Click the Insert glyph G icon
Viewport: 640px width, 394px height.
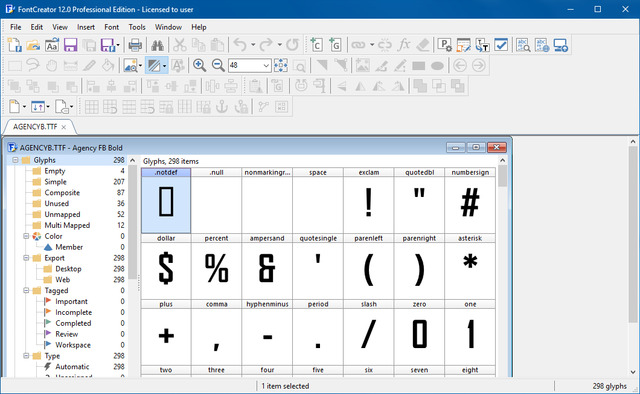[x=335, y=45]
